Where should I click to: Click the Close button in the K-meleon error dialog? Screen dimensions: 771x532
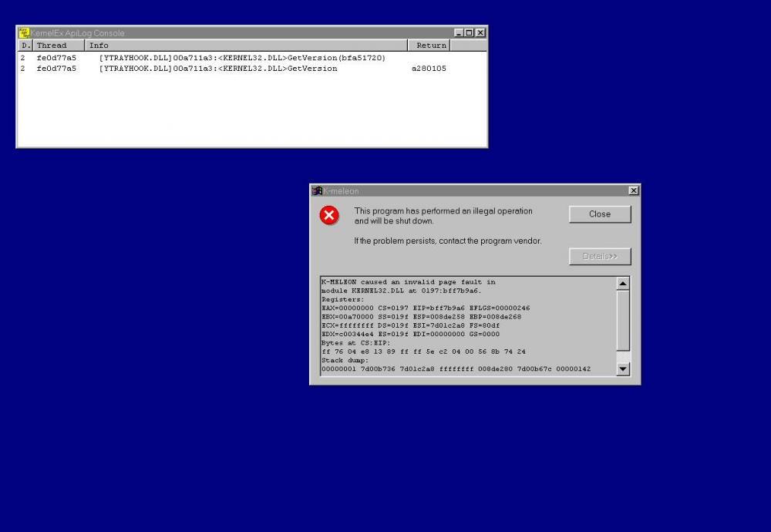(600, 214)
